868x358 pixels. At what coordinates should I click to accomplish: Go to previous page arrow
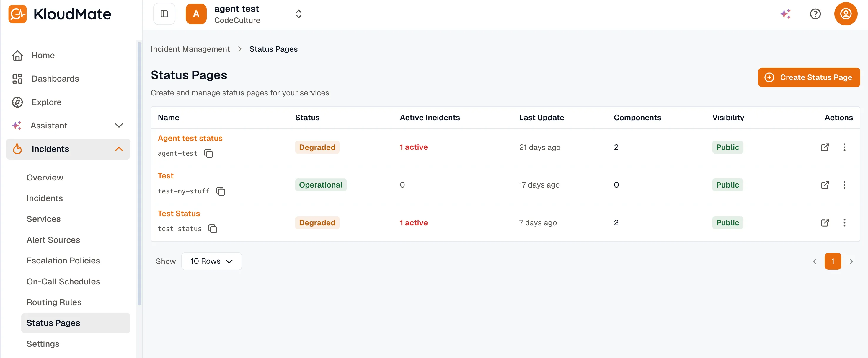pos(815,261)
